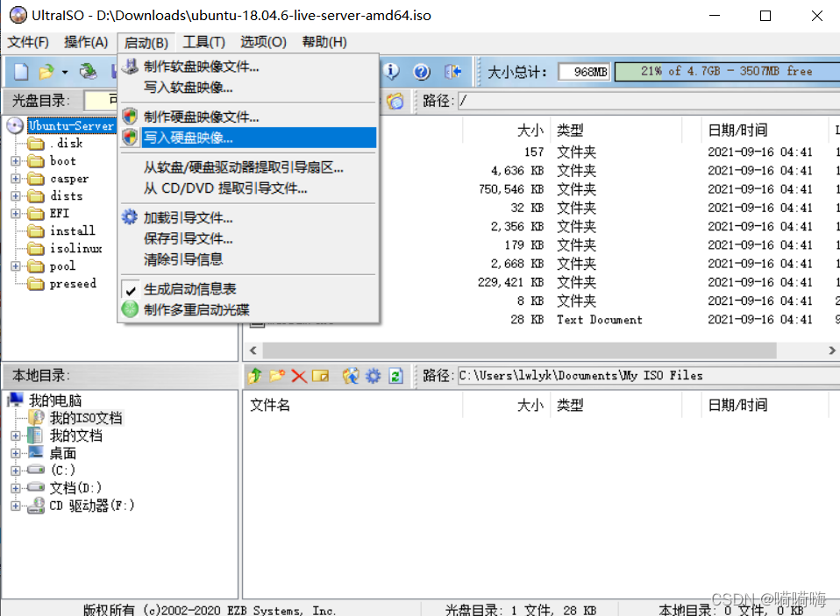Click the info (i) toolbar icon
Screen dimensions: 840x616
[392, 71]
